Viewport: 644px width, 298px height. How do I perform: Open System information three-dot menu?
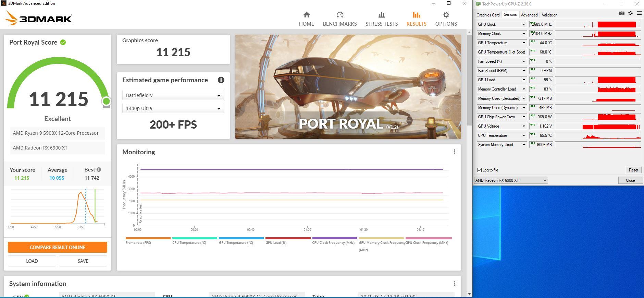(x=454, y=284)
